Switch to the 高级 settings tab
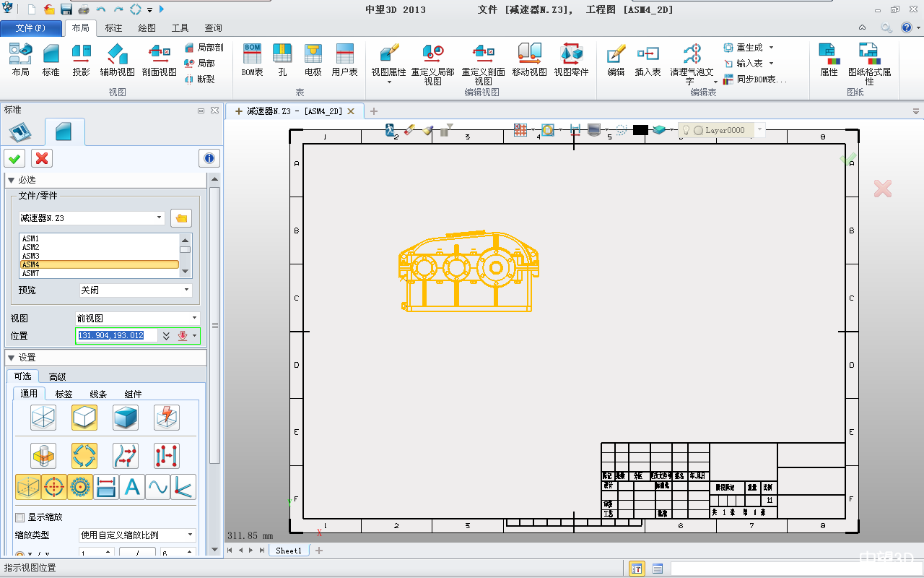Viewport: 924px width, 578px height. click(57, 376)
